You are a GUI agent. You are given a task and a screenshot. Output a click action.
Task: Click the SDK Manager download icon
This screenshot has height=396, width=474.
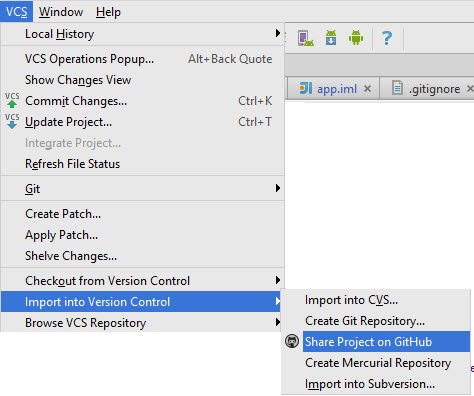point(331,37)
